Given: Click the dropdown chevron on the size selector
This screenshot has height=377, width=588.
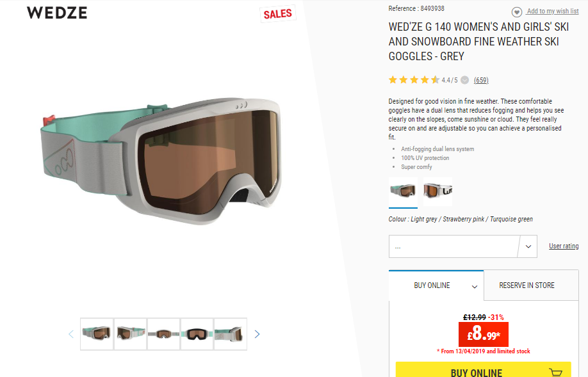Looking at the screenshot, I should pos(528,246).
